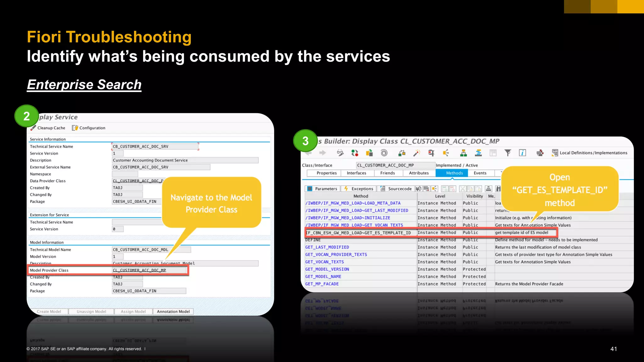Click the 'get template id of ES model' description
Screen dimensions: 644x362
[521, 233]
